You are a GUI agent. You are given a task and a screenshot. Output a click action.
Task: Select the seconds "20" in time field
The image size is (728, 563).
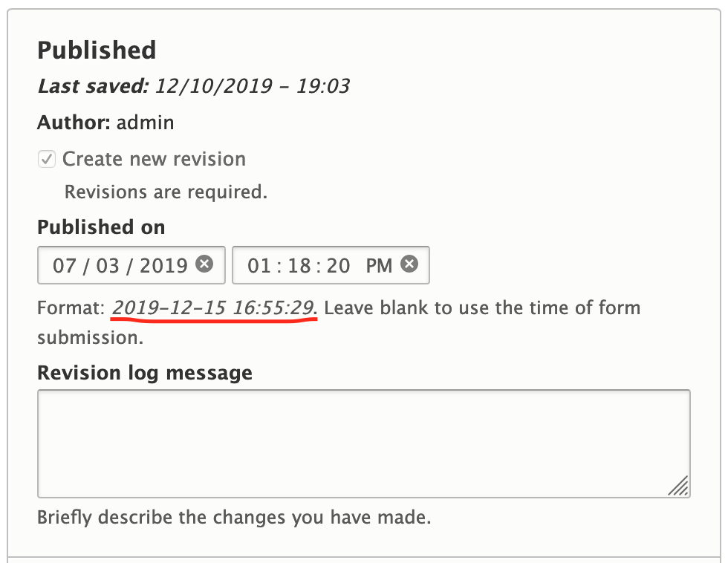coord(338,265)
